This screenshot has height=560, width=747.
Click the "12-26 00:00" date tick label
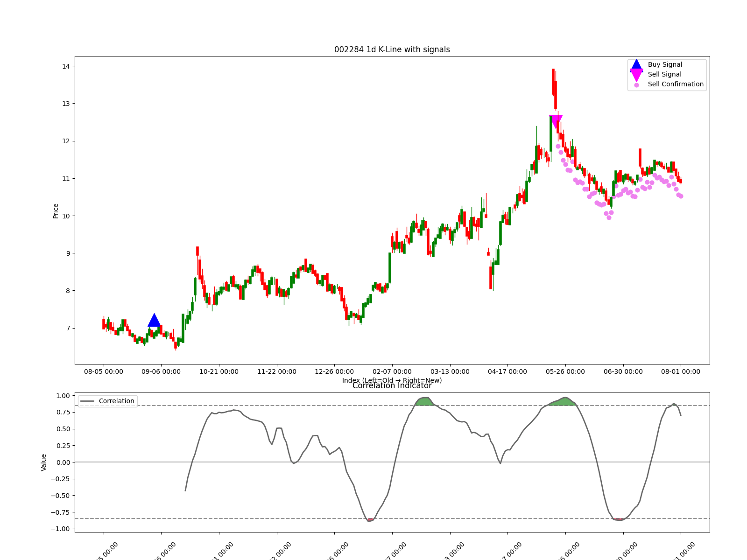(334, 371)
